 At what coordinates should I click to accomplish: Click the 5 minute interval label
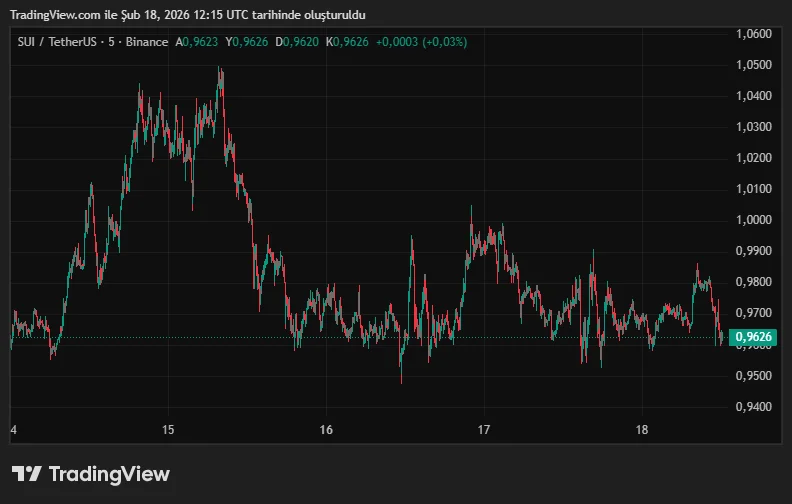point(112,42)
